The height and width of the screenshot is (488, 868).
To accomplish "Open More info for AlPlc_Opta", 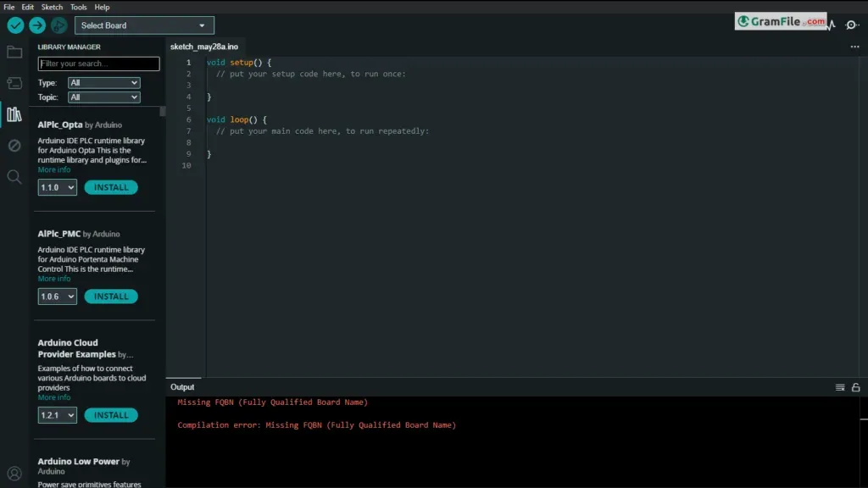I will pos(54,169).
